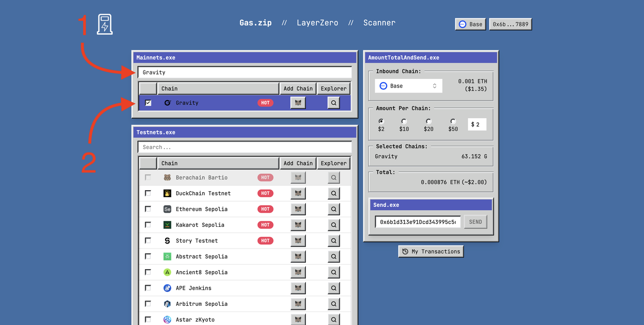Open the Inbound Chain Base dropdown

[x=409, y=86]
